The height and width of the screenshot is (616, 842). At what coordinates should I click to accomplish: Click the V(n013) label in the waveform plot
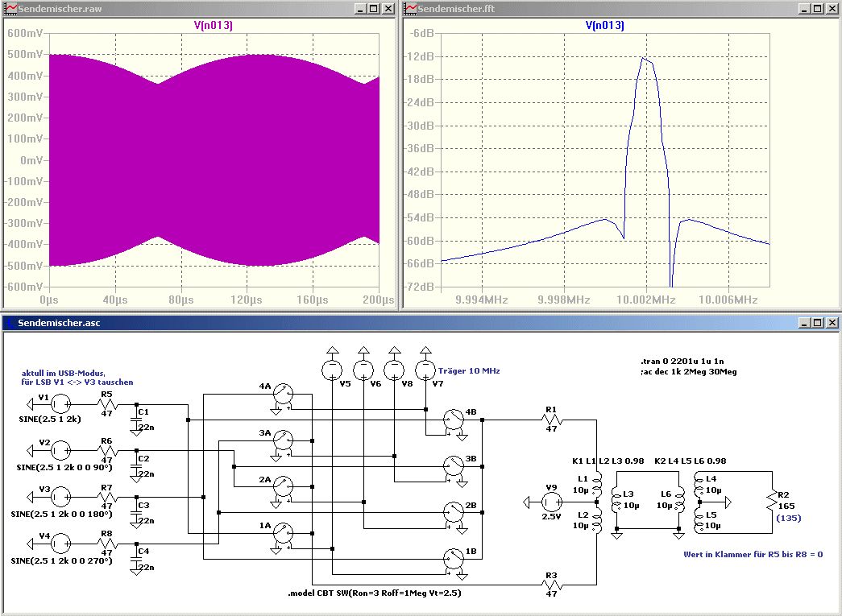[x=214, y=26]
